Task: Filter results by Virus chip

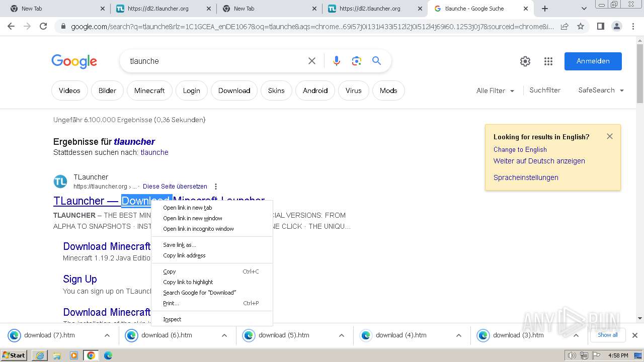Action: point(353,90)
